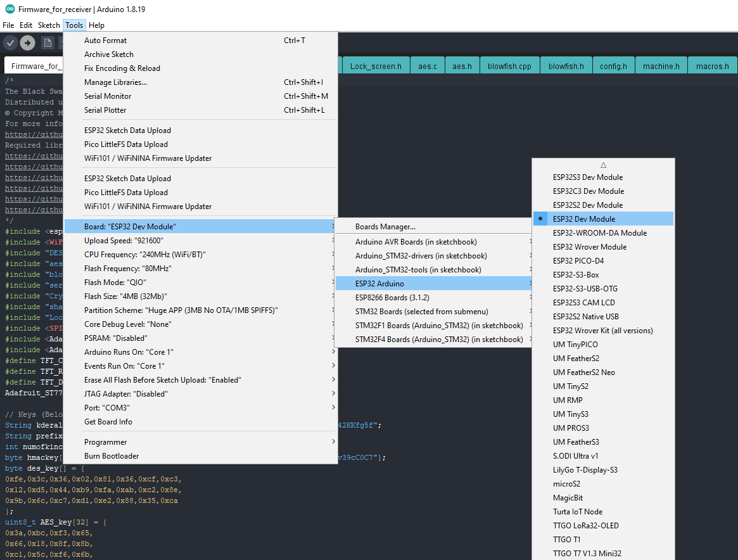
Task: Close the Tools menu via its header
Action: tap(74, 25)
